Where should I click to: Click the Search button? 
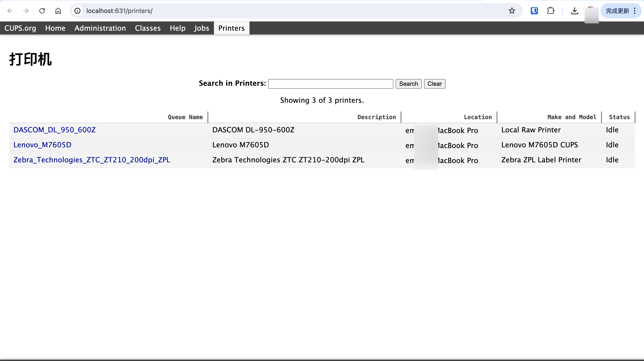[x=409, y=84]
